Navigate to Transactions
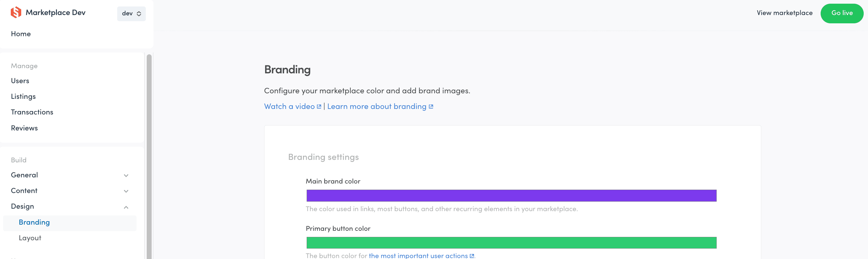Viewport: 868px width, 259px height. 32,112
